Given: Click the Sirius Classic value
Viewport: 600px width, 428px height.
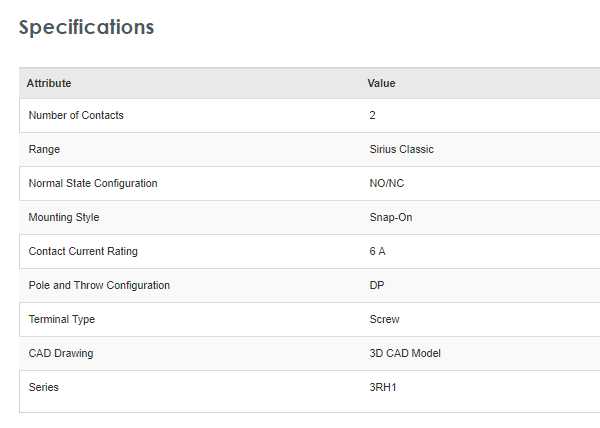Looking at the screenshot, I should point(401,149).
